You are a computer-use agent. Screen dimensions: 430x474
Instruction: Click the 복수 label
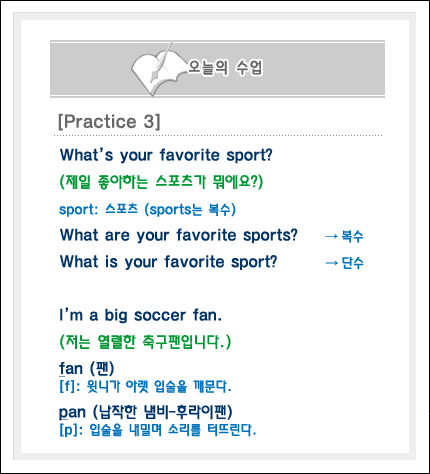pos(352,236)
